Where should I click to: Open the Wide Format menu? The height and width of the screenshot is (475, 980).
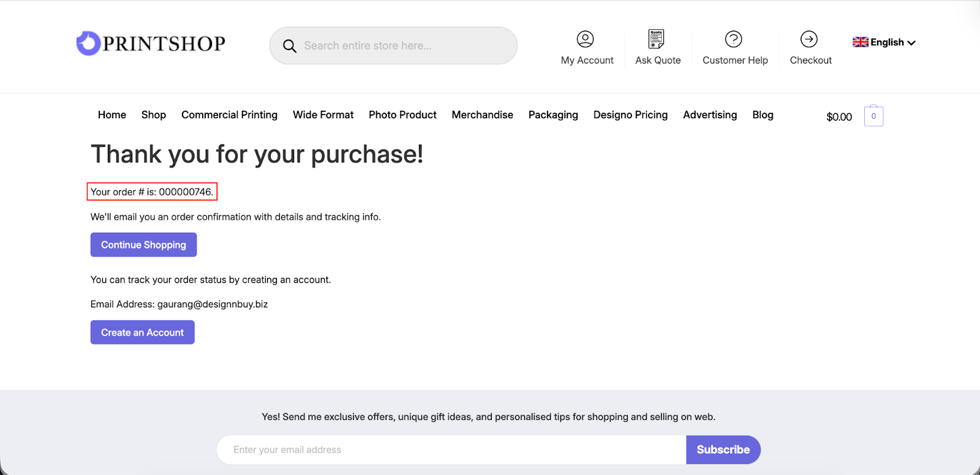[323, 115]
